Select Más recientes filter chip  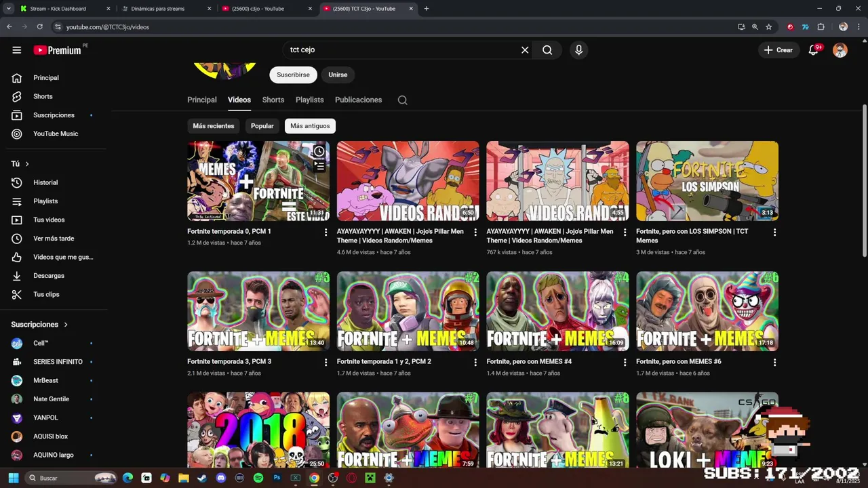tap(214, 126)
